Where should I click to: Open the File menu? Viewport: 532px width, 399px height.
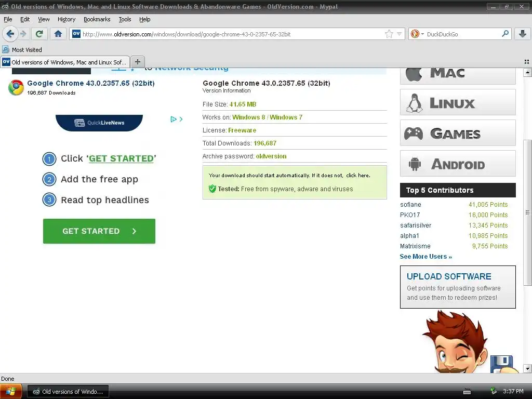[8, 19]
